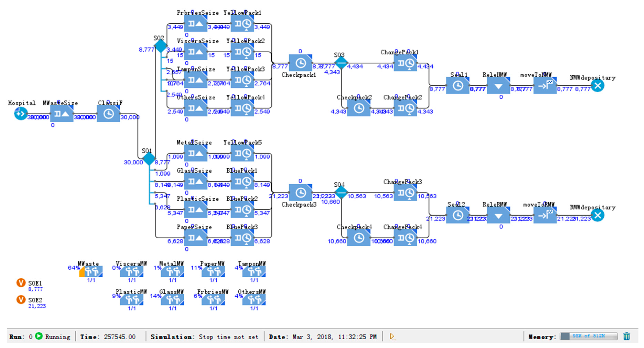Click the Hospital source block icon
644x348 pixels.
coord(21,114)
